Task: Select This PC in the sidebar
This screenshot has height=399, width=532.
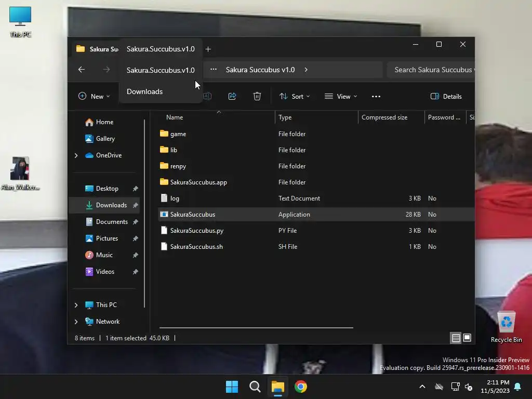Action: coord(106,305)
